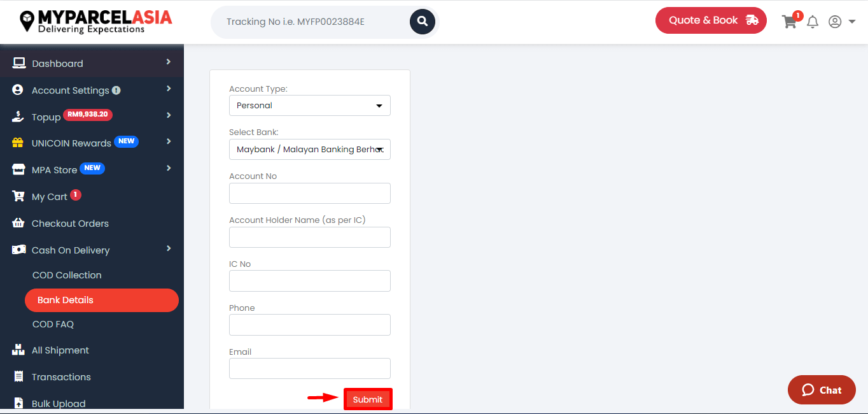Click the chat bubble icon
Screen dimensions: 868x414
[808, 390]
